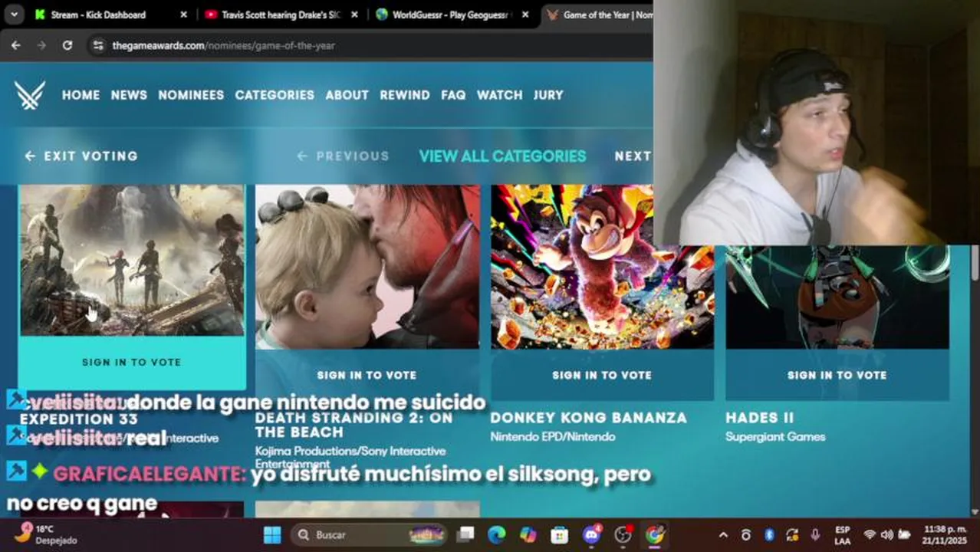Open ABOUT in site navigation
The width and height of the screenshot is (980, 552).
(347, 95)
